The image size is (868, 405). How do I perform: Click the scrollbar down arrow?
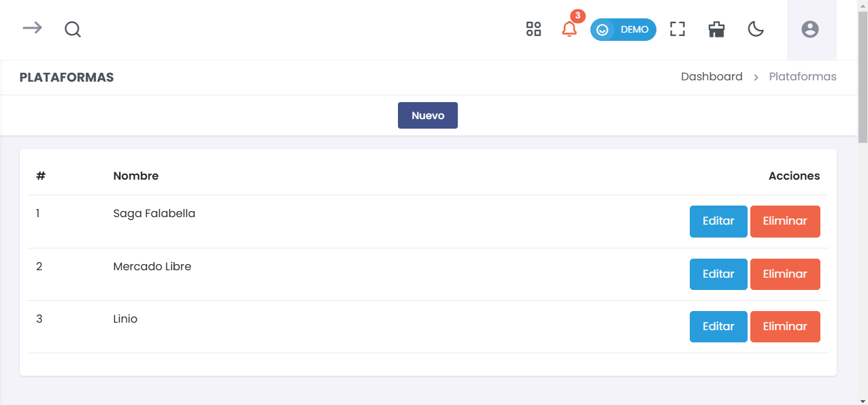(863, 400)
